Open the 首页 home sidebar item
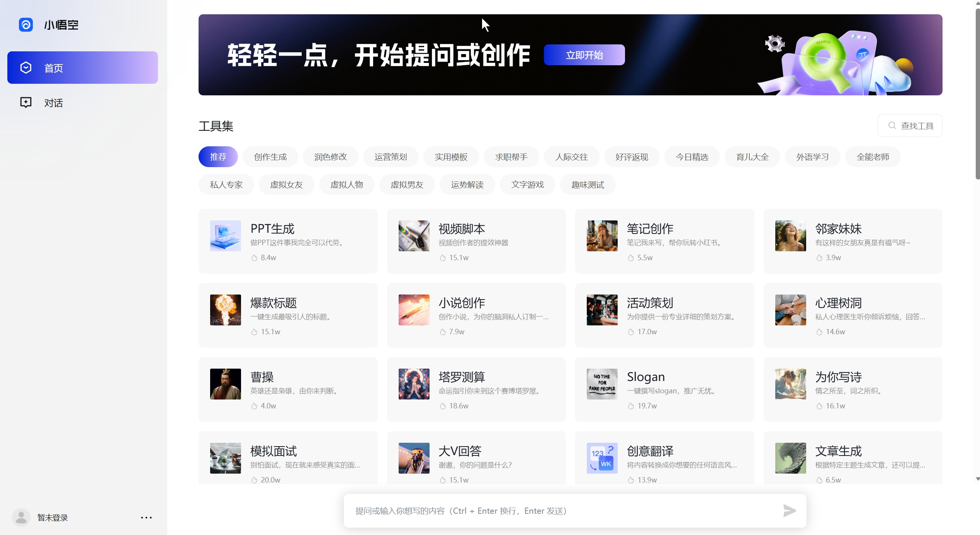Viewport: 980px width, 535px height. pyautogui.click(x=83, y=68)
